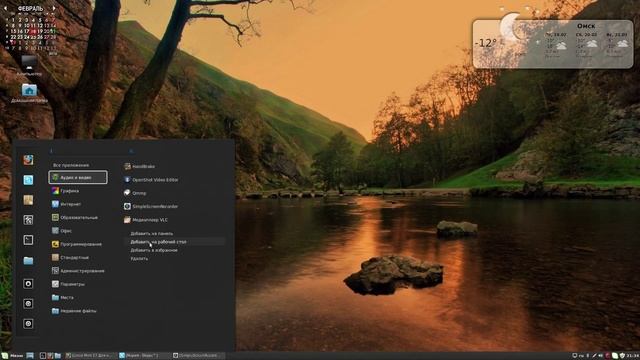Click the -12° current temperature reading

coord(486,43)
